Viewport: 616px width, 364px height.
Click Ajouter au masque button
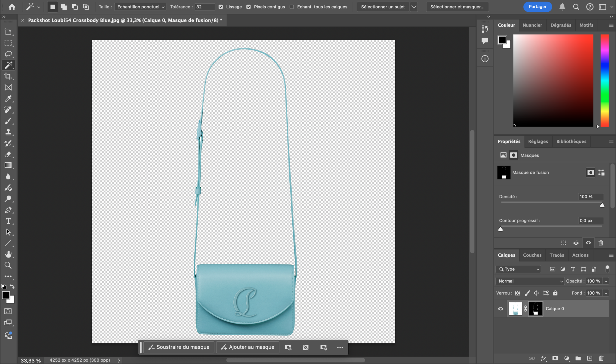click(x=248, y=347)
